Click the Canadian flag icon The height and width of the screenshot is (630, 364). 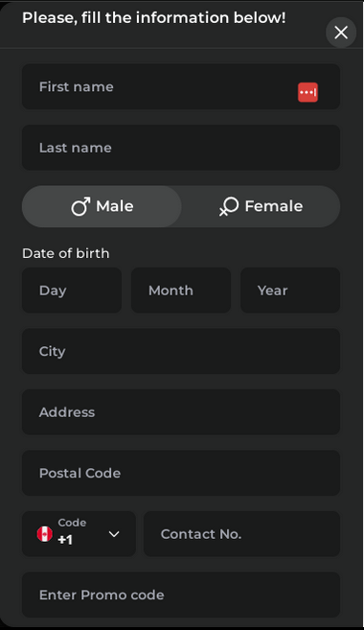(x=45, y=534)
